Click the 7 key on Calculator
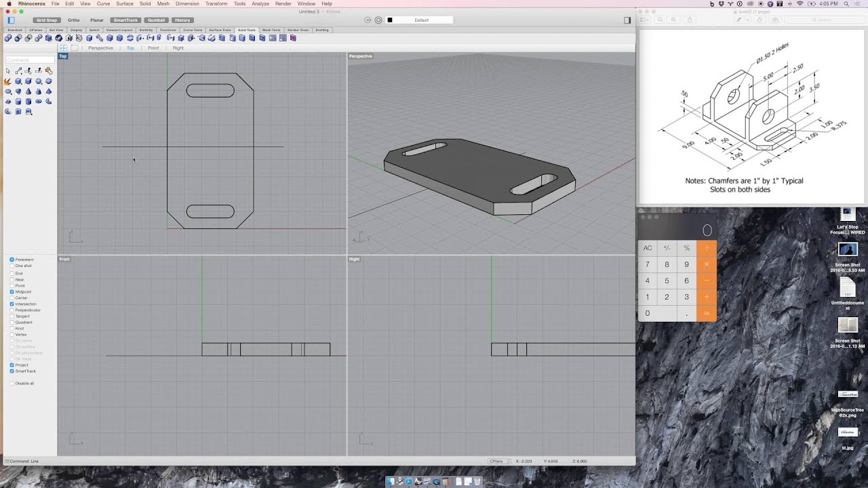 (648, 264)
